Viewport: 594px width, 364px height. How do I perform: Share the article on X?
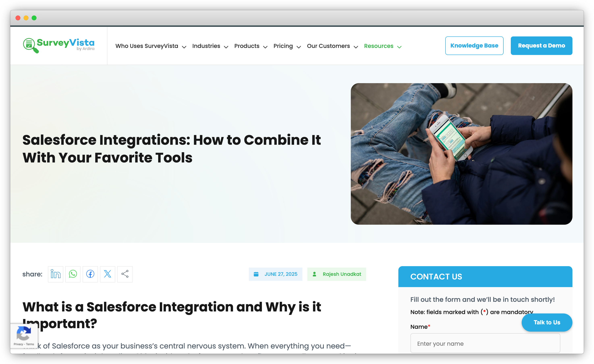click(108, 274)
